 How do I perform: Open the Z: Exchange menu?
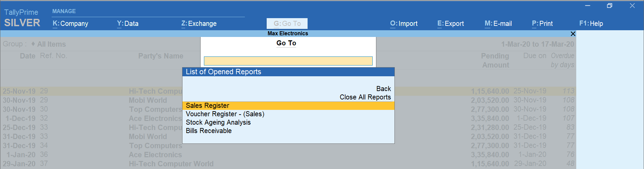[x=199, y=24]
